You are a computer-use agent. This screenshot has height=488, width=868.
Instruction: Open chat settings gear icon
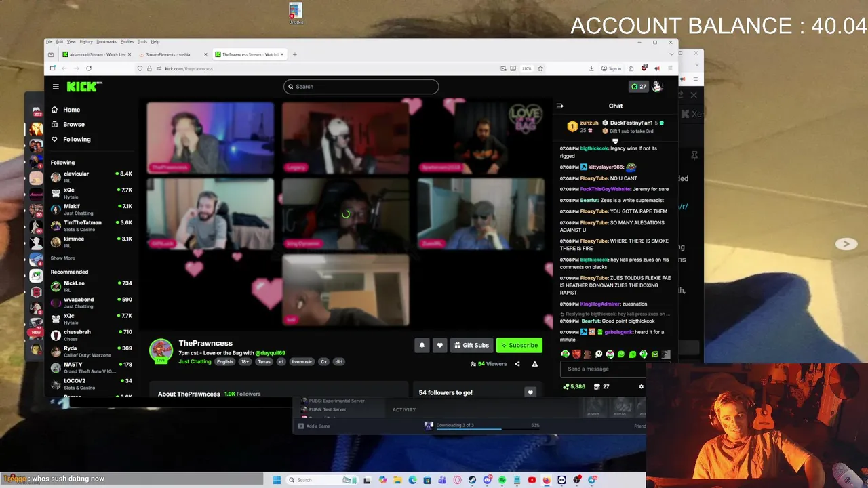641,387
